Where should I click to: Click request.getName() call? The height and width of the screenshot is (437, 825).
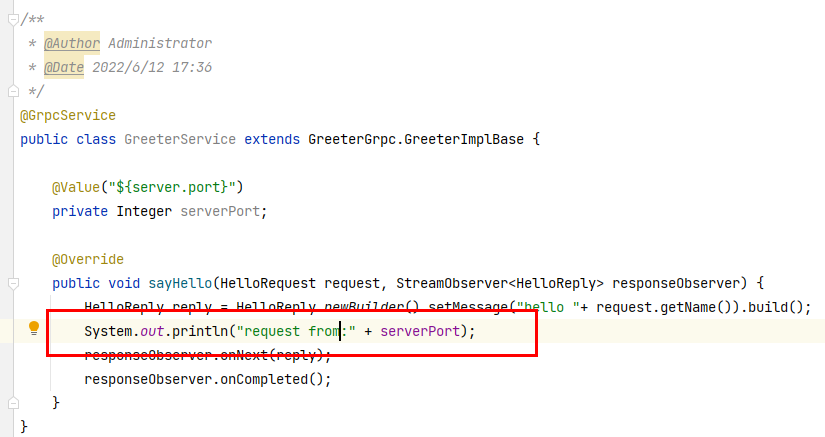point(664,308)
